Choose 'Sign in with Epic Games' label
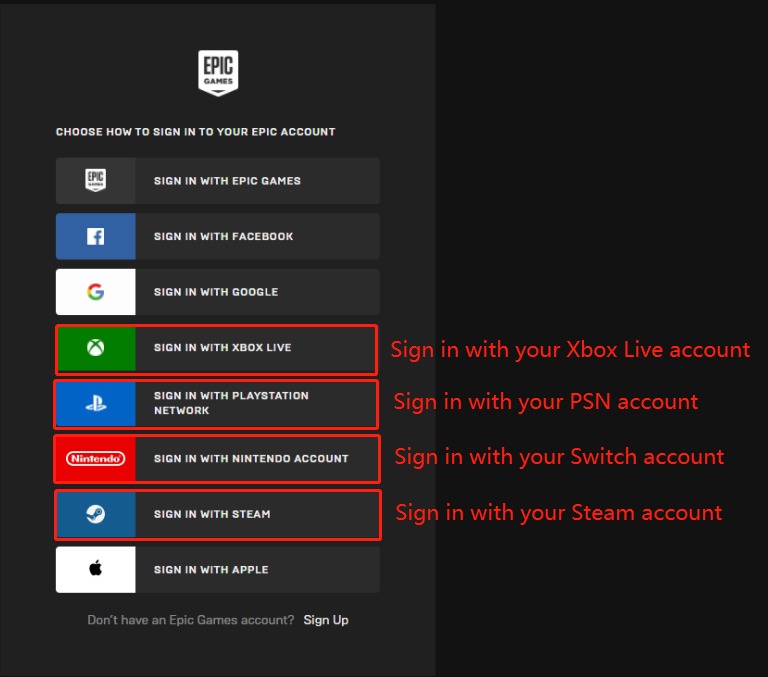Image resolution: width=768 pixels, height=677 pixels. (x=227, y=181)
